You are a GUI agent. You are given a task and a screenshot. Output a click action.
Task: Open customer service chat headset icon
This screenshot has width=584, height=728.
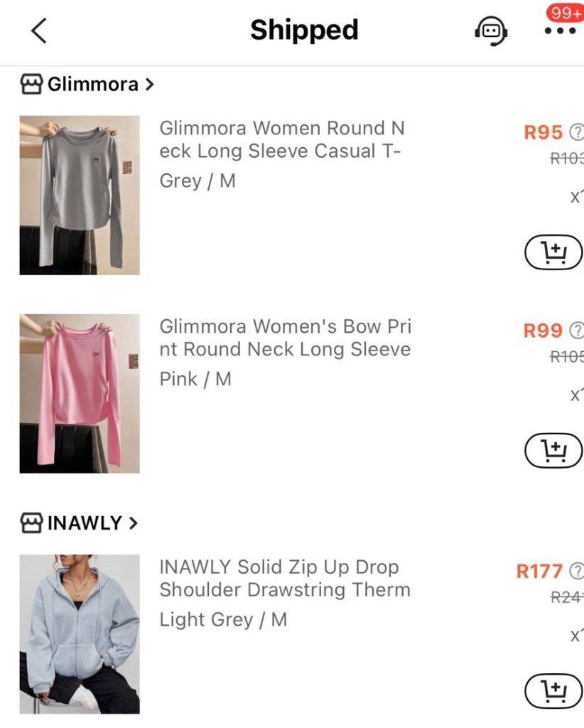pos(490,31)
